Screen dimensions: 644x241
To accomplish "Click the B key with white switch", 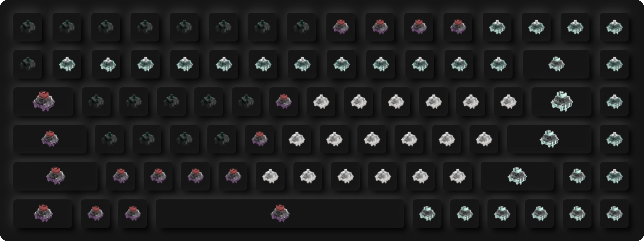I will [x=270, y=176].
